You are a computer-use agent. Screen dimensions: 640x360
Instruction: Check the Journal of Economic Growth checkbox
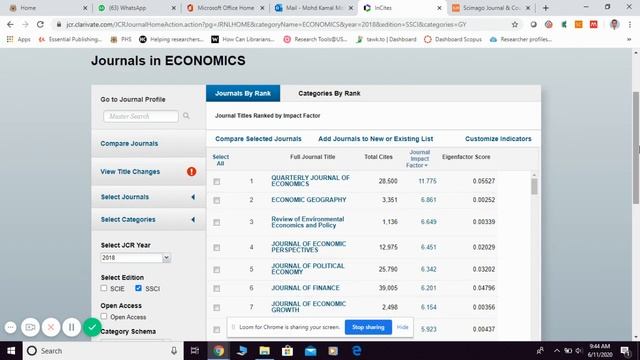pyautogui.click(x=217, y=308)
